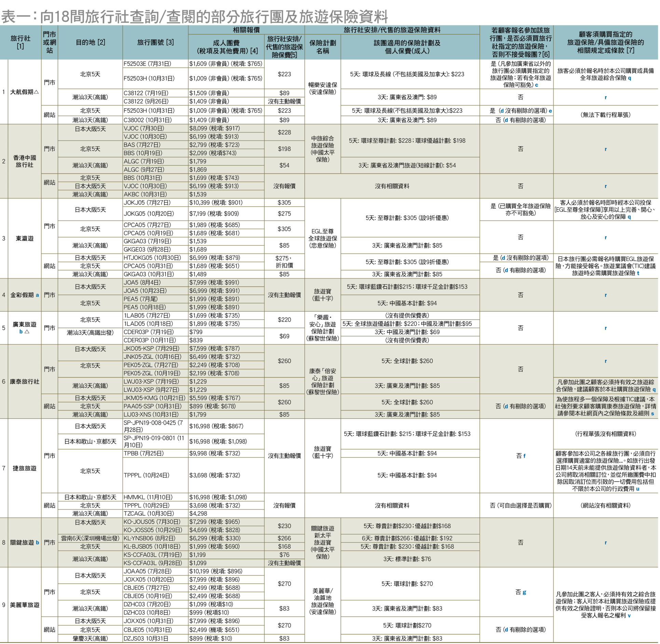
Task: Click insurance plan 中旅綜合旅遊保險
Action: (322, 149)
